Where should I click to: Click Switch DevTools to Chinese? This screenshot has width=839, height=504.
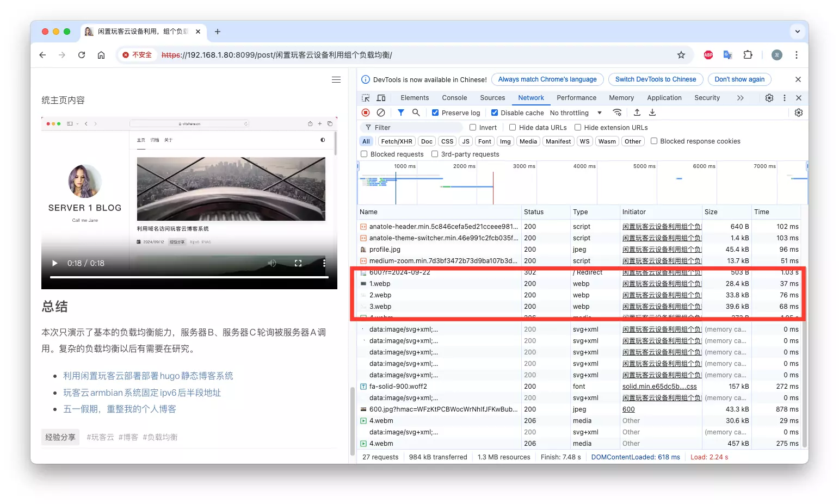(x=656, y=79)
